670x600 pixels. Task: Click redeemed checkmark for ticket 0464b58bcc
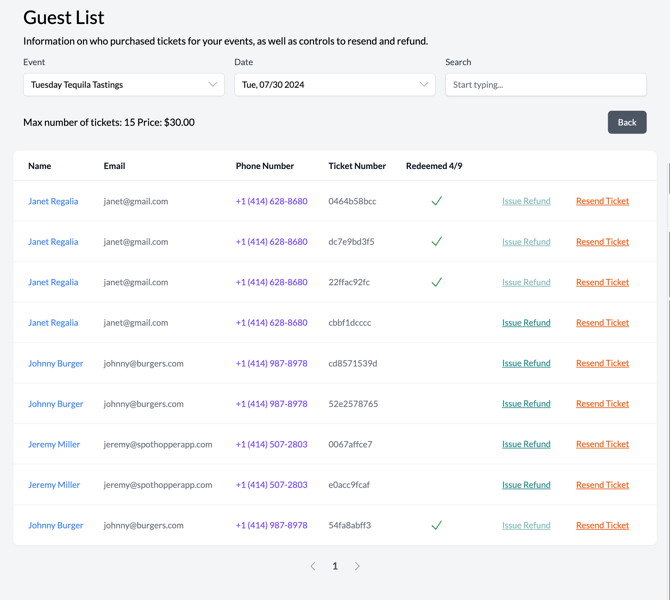(436, 201)
